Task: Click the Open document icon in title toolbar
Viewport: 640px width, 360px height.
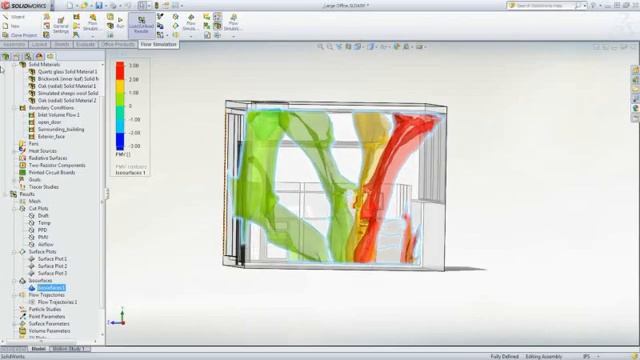Action: coord(84,6)
